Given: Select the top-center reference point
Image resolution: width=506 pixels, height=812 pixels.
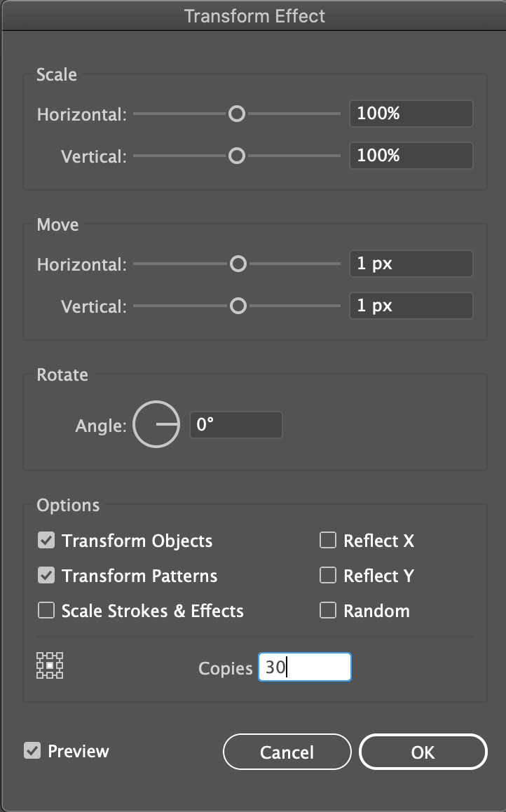Looking at the screenshot, I should (x=50, y=656).
